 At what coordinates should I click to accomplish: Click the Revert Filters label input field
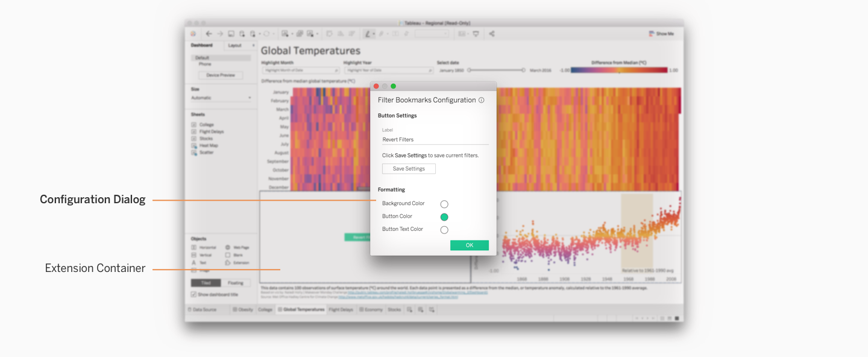pos(435,139)
